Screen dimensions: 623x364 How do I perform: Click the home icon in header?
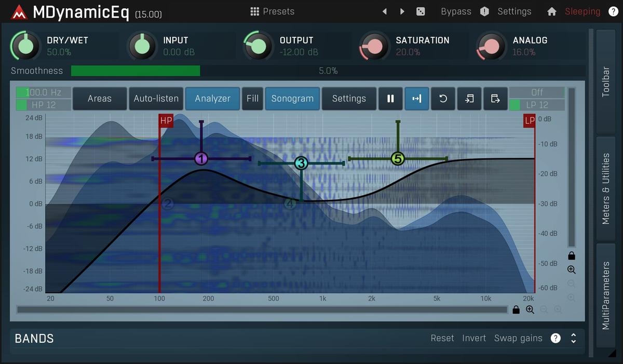(552, 11)
